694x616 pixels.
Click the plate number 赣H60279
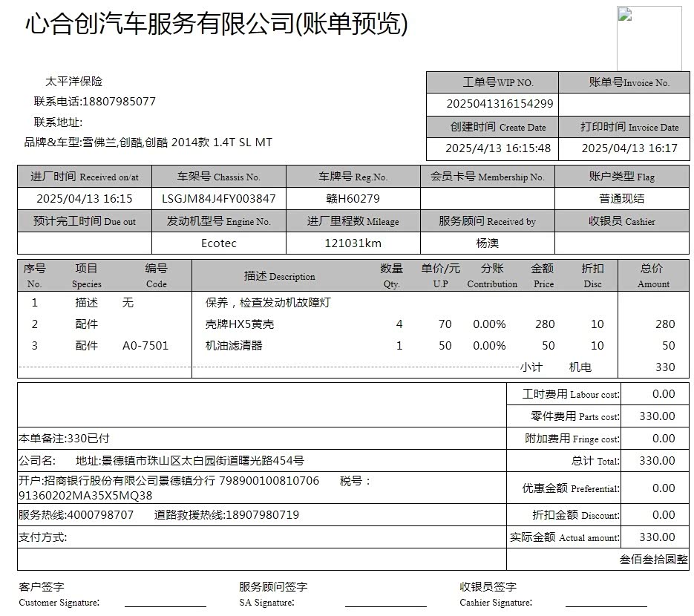353,199
